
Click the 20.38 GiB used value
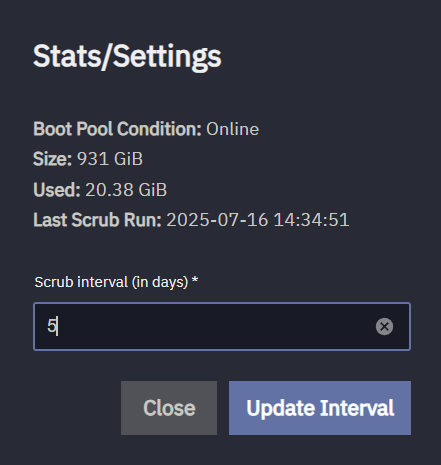pyautogui.click(x=126, y=190)
